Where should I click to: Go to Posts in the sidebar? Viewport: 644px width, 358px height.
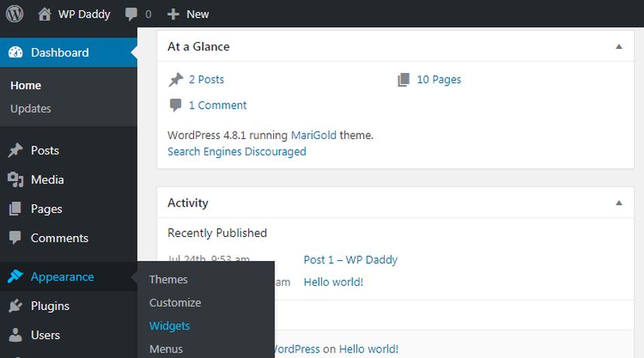coord(45,151)
